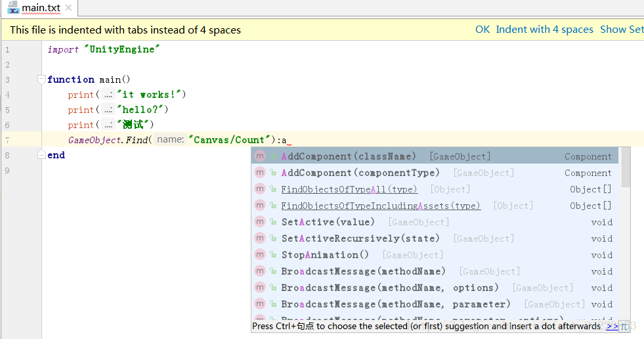Click method icon beside FindObjectsOfTypeAll
644x339 pixels.
pyautogui.click(x=260, y=189)
